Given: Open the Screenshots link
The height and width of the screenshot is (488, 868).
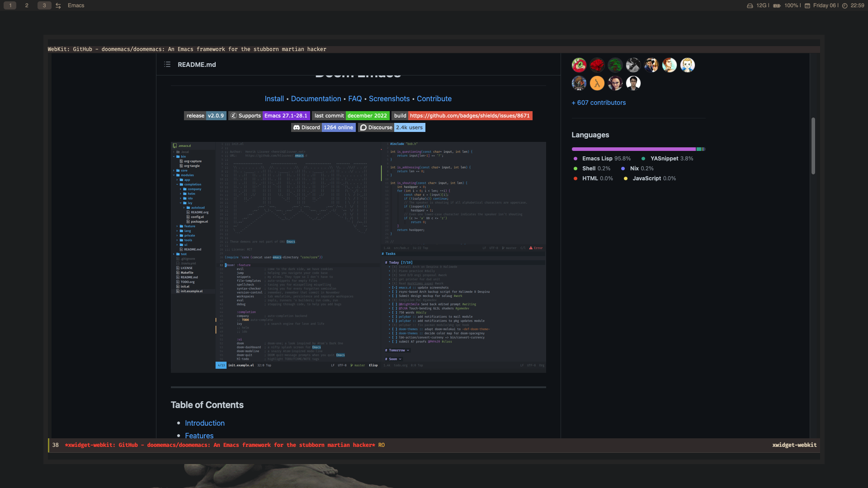Looking at the screenshot, I should 389,99.
